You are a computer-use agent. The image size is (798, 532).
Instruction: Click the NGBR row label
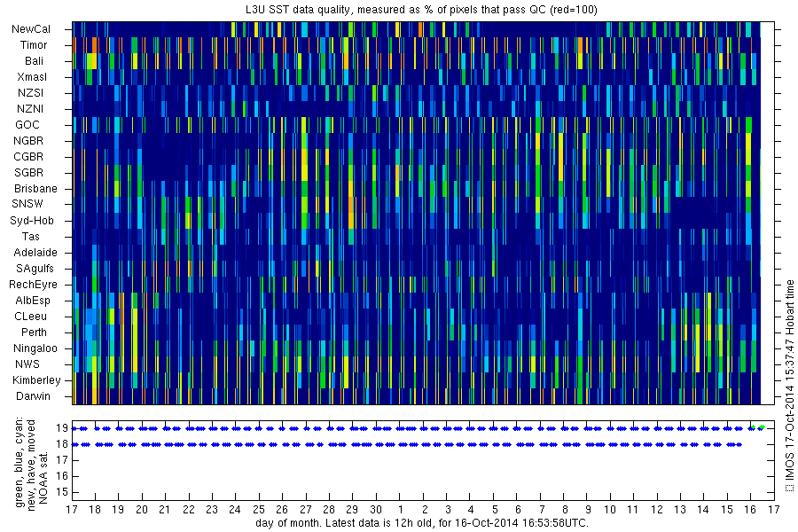(28, 140)
